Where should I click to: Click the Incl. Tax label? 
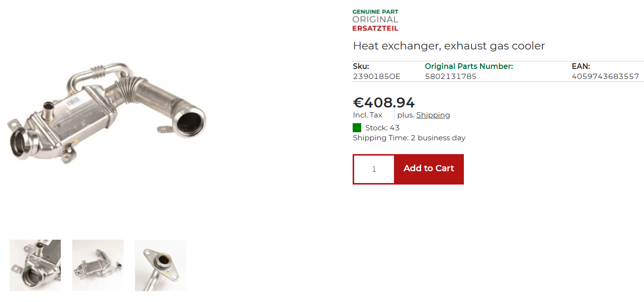367,115
